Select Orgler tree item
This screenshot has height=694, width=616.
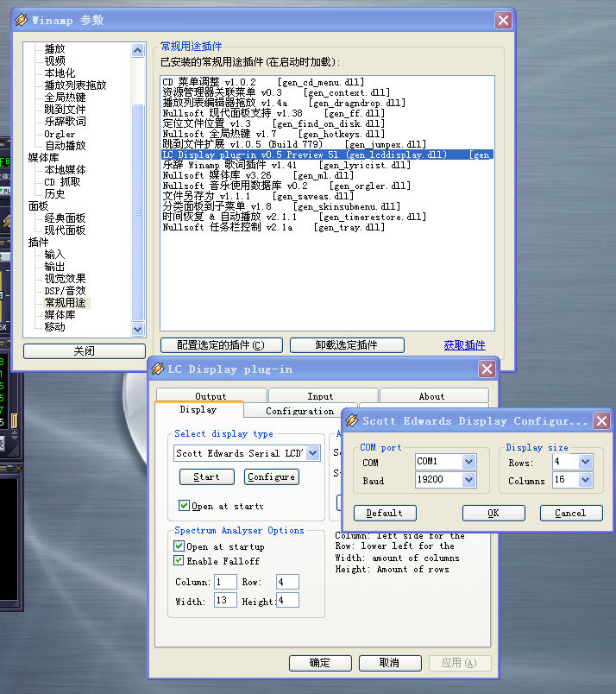coord(60,134)
